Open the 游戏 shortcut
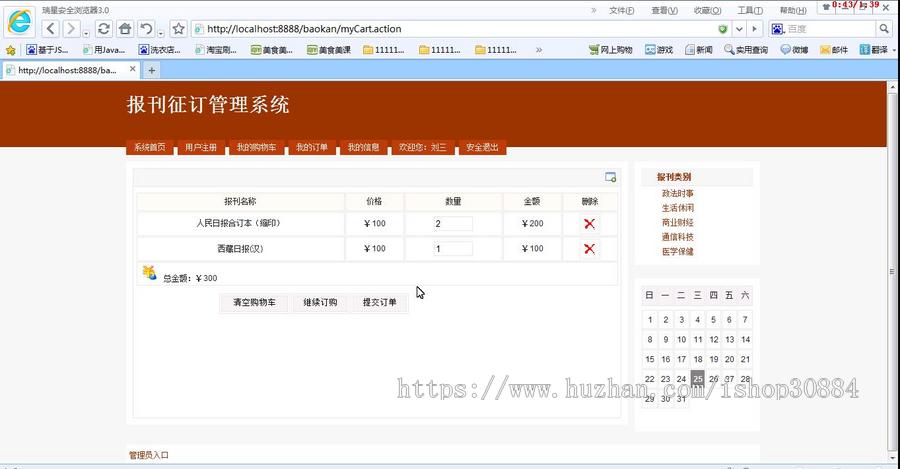 coord(659,50)
